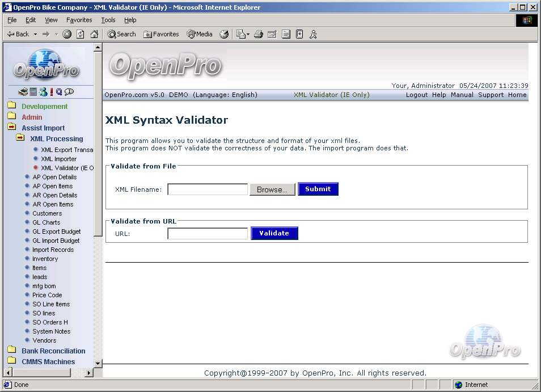Click the sidebar vertical scrollbar down arrow

click(x=98, y=363)
